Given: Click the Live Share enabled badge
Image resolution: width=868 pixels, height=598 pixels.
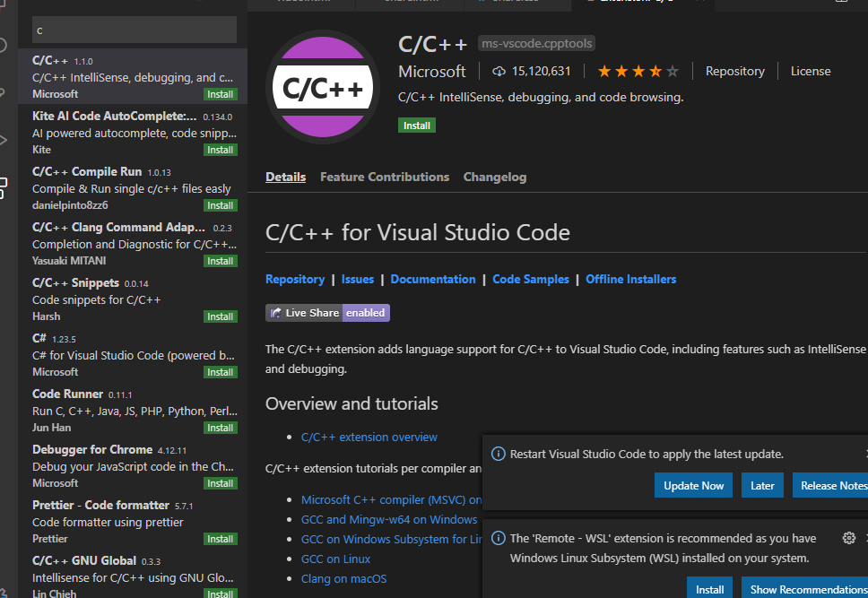Looking at the screenshot, I should point(327,313).
